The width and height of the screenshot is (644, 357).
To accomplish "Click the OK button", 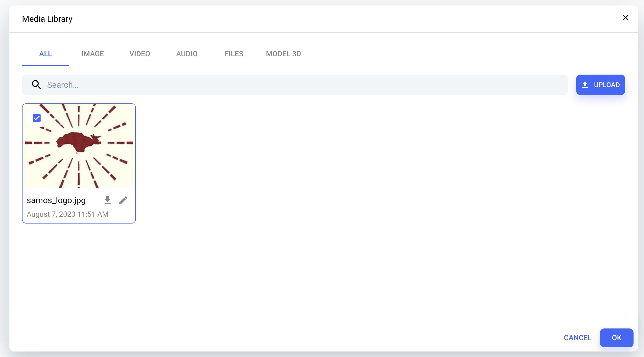I will 617,338.
